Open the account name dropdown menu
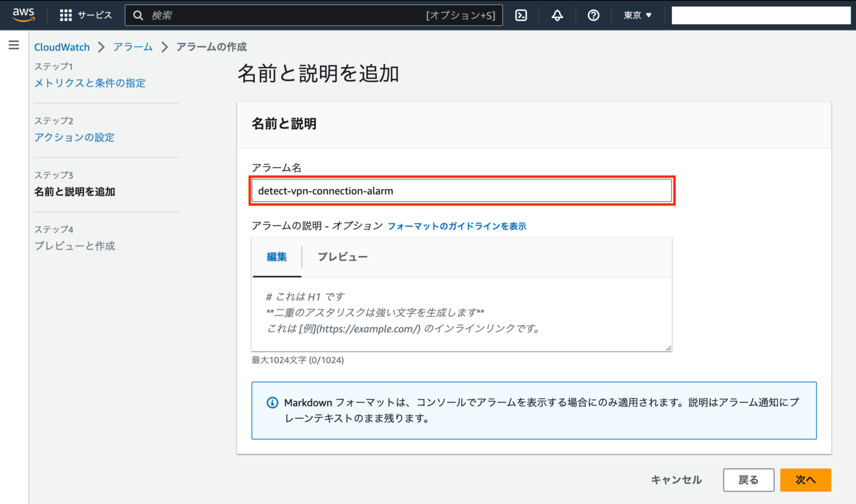Viewport: 856px width, 504px height. 760,15
